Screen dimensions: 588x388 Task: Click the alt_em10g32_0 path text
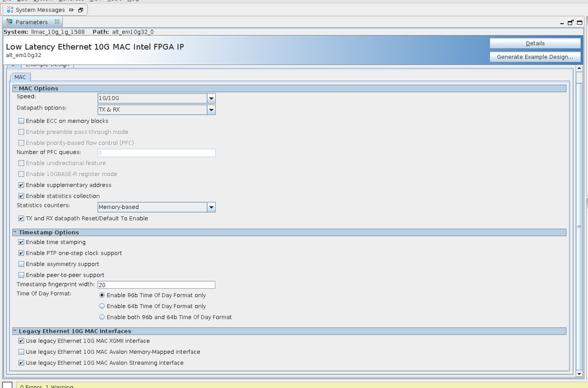(133, 32)
